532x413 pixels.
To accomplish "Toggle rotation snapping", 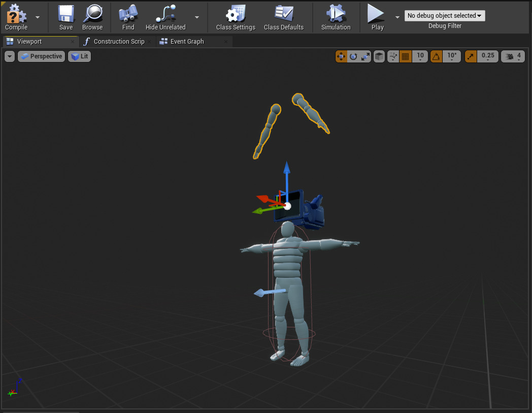I will [436, 56].
